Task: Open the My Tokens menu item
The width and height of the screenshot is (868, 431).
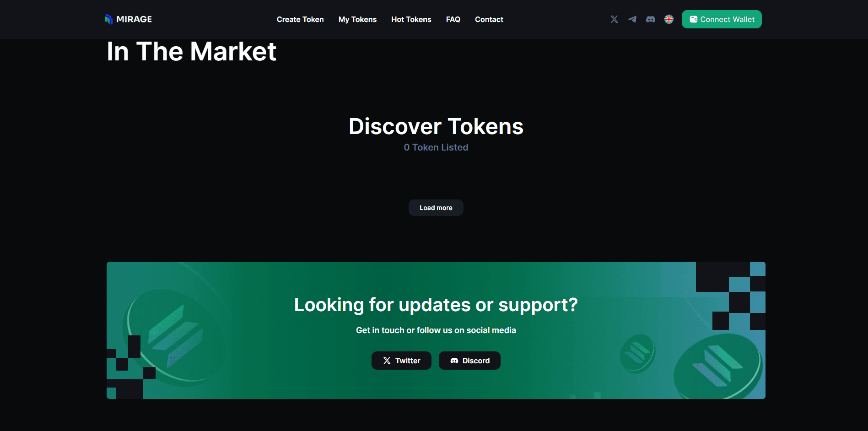Action: click(x=357, y=19)
